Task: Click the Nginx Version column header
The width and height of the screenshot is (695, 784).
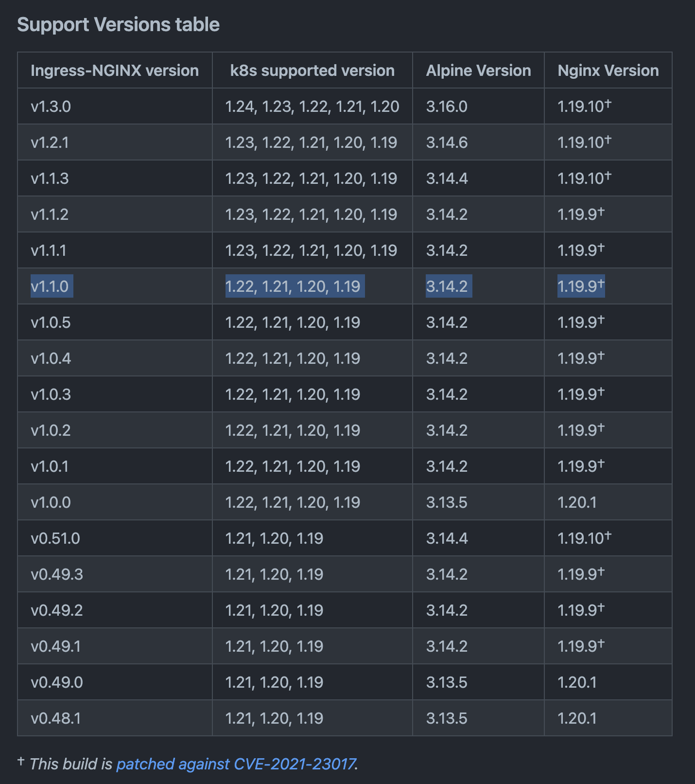Action: pyautogui.click(x=608, y=71)
